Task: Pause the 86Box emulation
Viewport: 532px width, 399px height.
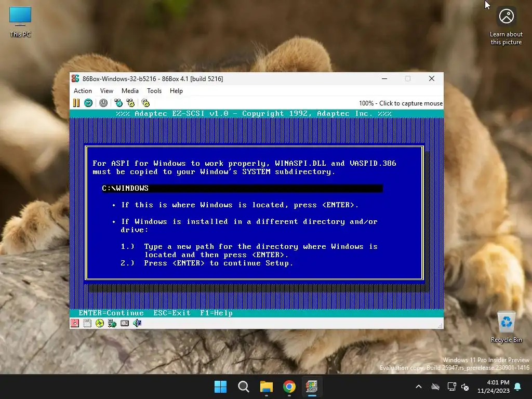Action: coord(76,103)
